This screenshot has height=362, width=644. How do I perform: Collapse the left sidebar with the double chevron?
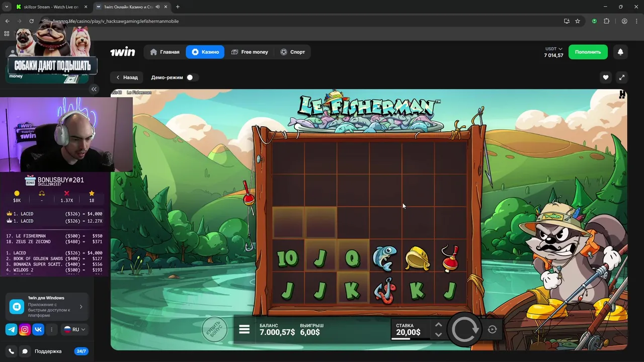click(94, 89)
